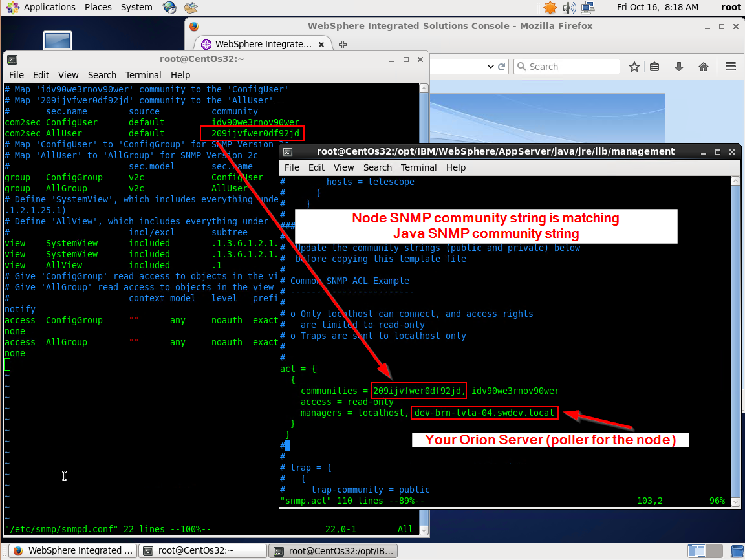
Task: Click terminal icon in root@CentOs32:~ title bar
Action: tap(12, 59)
